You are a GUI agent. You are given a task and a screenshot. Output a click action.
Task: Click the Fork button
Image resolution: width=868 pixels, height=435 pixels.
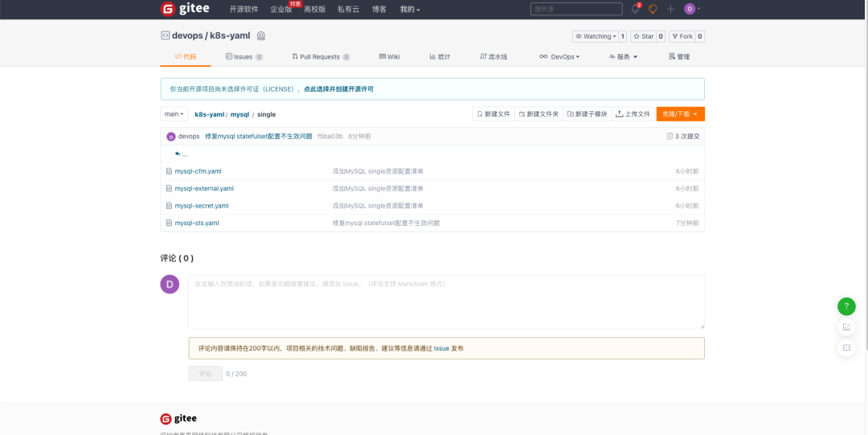tap(682, 36)
